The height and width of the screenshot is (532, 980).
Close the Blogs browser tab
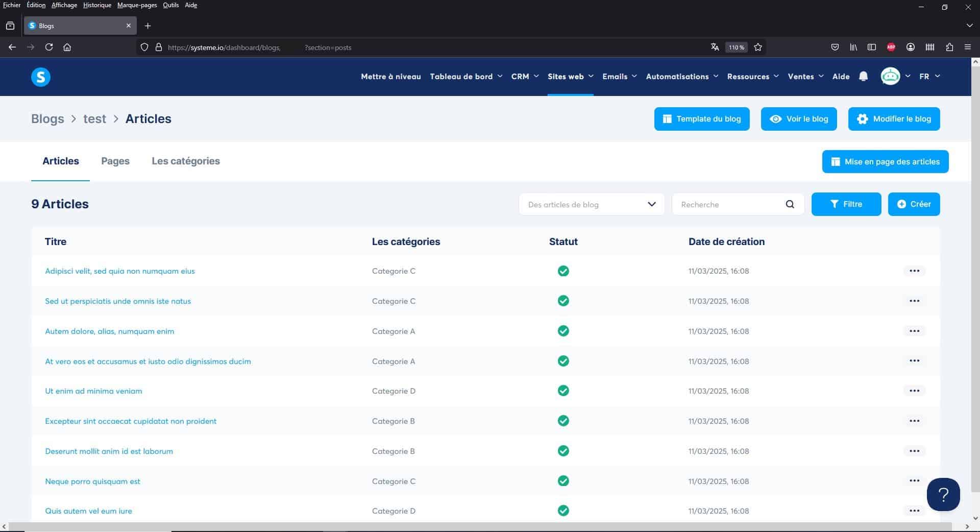[x=129, y=26]
